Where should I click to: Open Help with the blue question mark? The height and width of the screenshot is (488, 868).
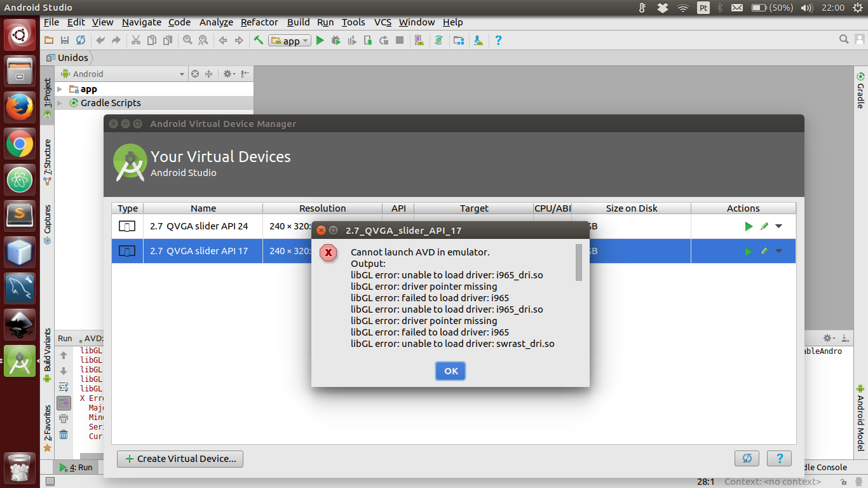coord(498,40)
